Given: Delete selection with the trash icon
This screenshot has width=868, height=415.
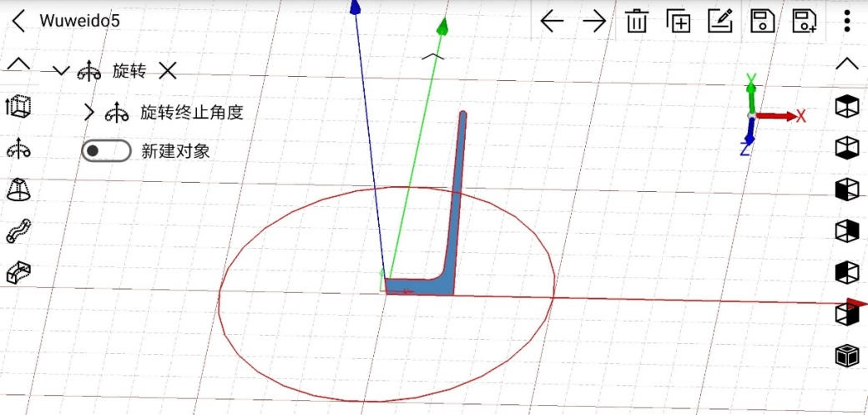Looking at the screenshot, I should coord(637,21).
